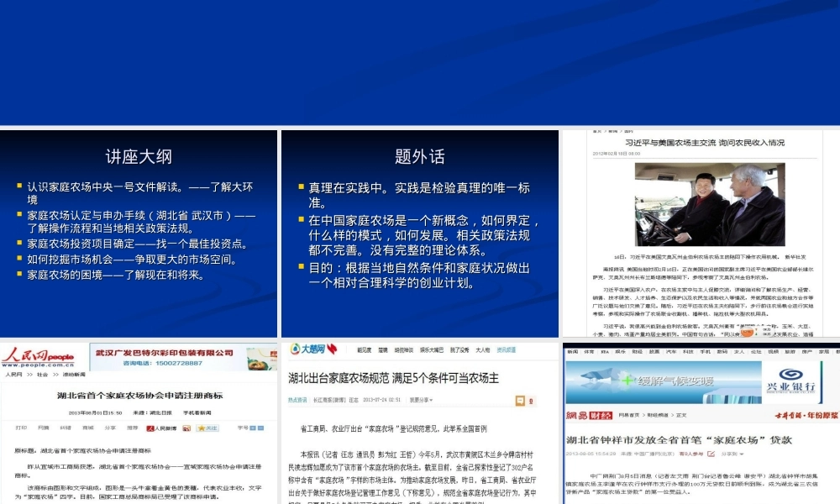Click bullet 家庭农场认定与申办手续

[141, 222]
